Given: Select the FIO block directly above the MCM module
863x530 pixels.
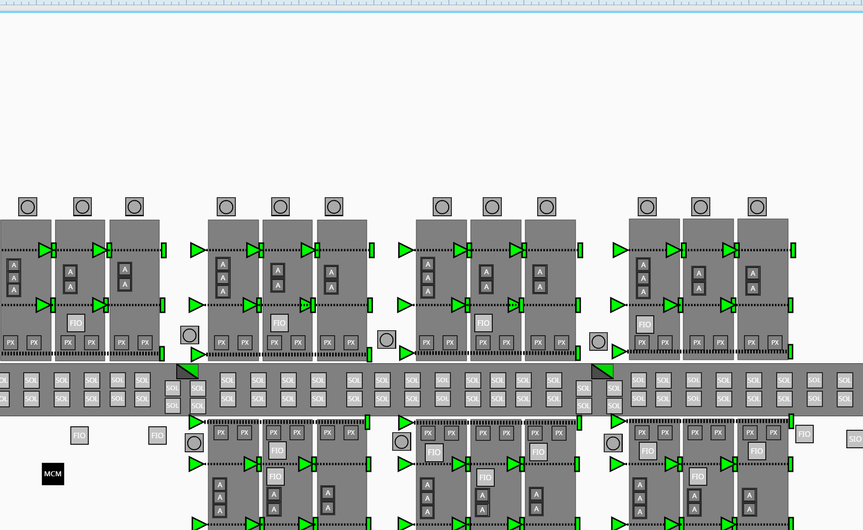Looking at the screenshot, I should pyautogui.click(x=80, y=435).
